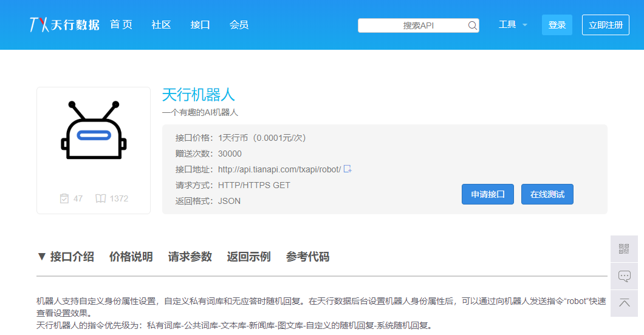Expand the 工具 dropdown menu

[513, 25]
